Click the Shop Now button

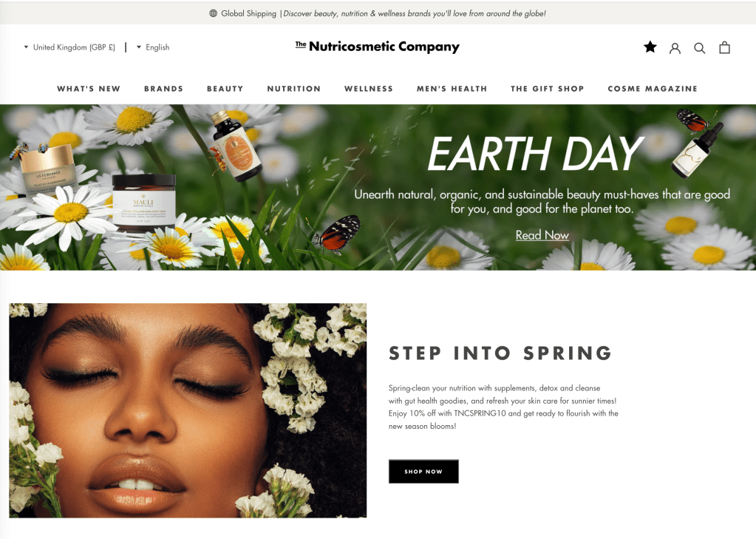[423, 472]
